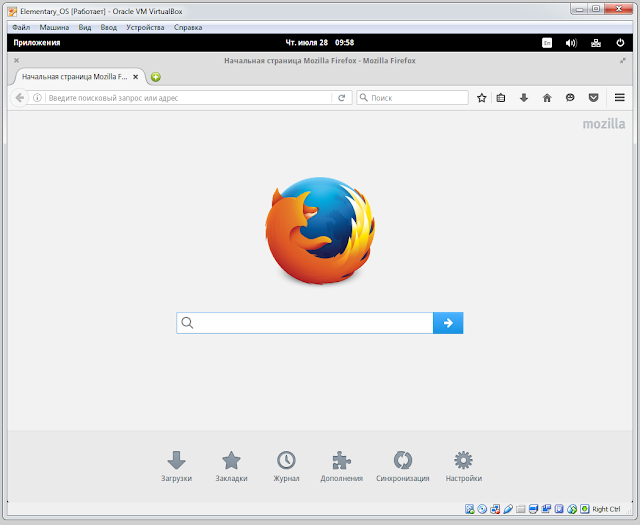Click the Right Ctrl host key label
Screen dimensions: 640x525
point(606,509)
